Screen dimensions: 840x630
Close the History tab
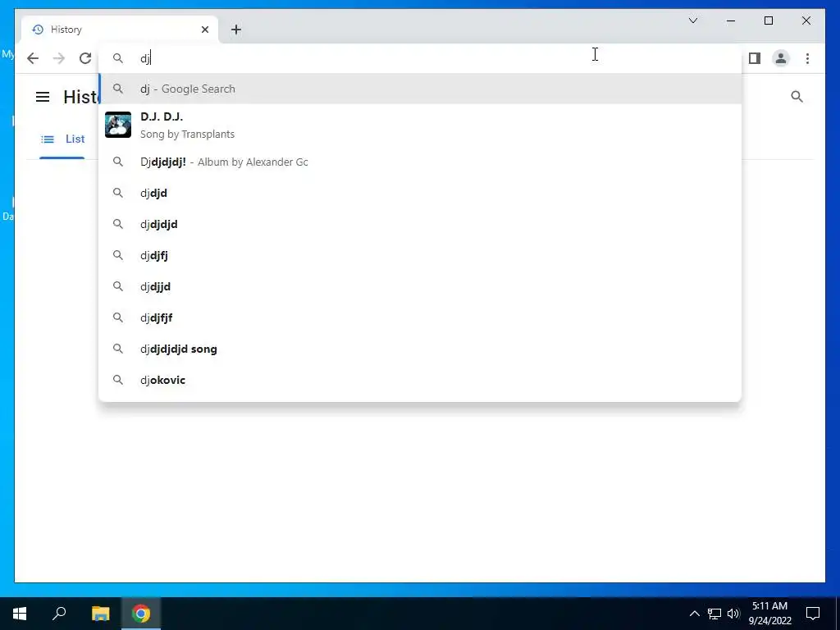[204, 30]
